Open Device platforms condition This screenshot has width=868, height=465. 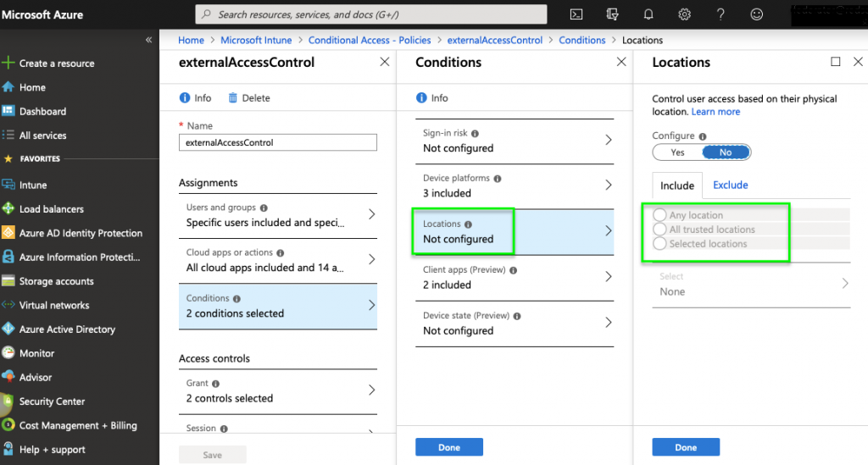[x=515, y=186]
